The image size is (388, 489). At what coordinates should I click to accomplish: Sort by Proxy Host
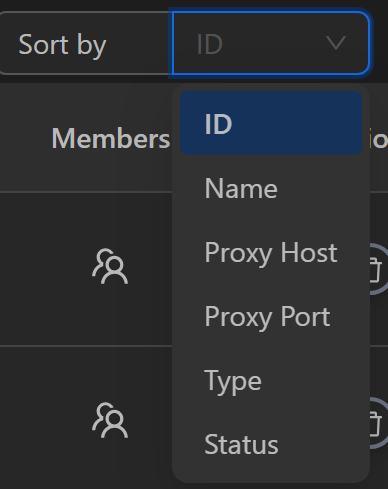pyautogui.click(x=271, y=253)
